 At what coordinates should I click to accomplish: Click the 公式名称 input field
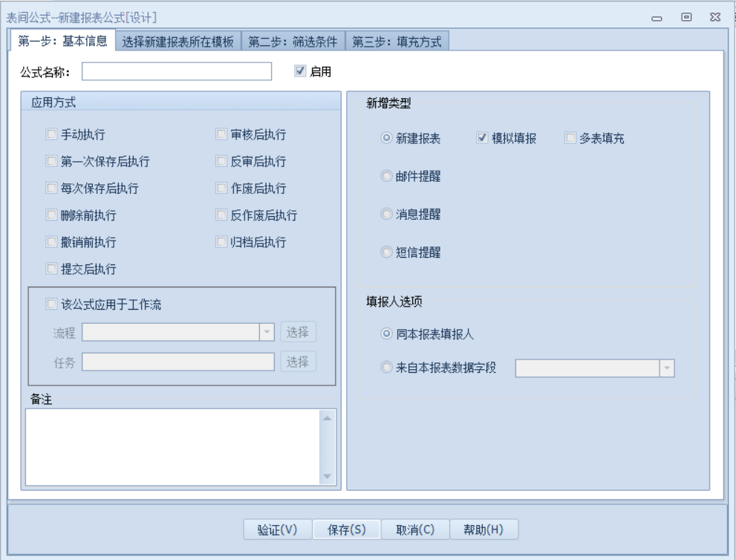[178, 71]
